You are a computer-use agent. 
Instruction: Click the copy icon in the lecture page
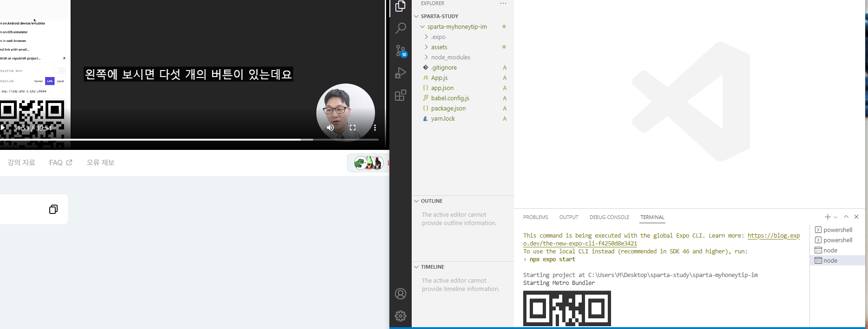53,209
